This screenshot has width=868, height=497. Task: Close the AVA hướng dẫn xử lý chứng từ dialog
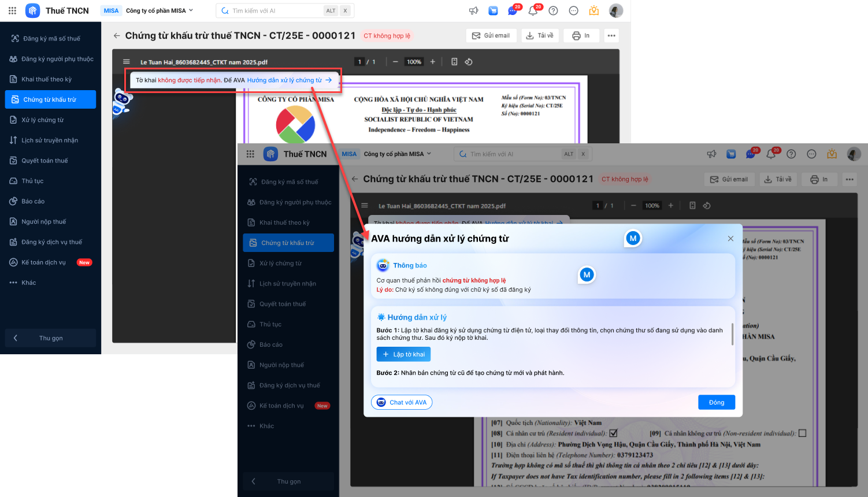click(x=730, y=239)
